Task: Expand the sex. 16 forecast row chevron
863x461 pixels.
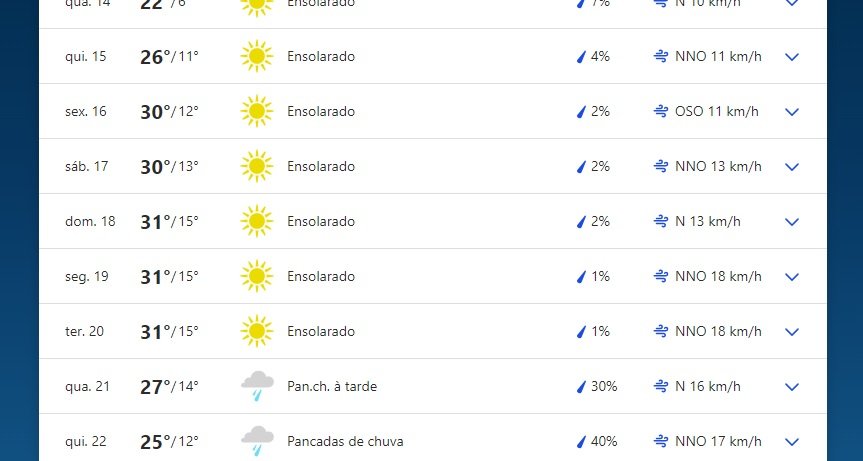Action: 791,112
